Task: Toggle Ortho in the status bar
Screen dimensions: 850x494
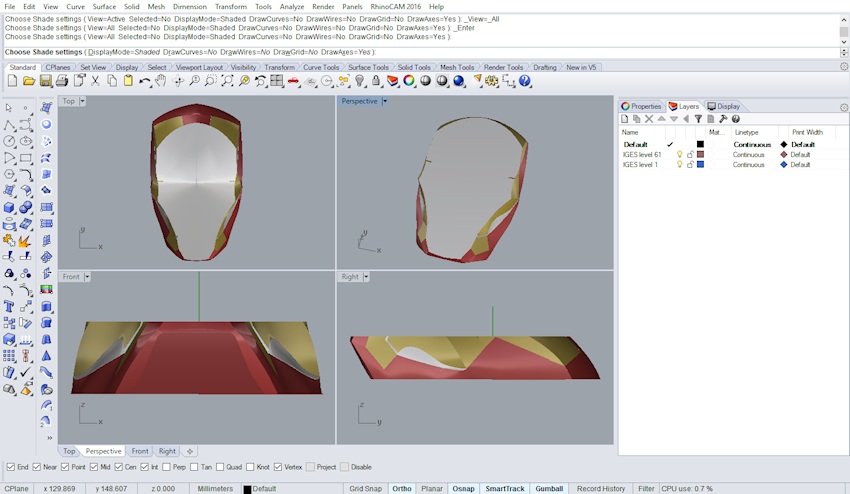Action: (x=402, y=489)
